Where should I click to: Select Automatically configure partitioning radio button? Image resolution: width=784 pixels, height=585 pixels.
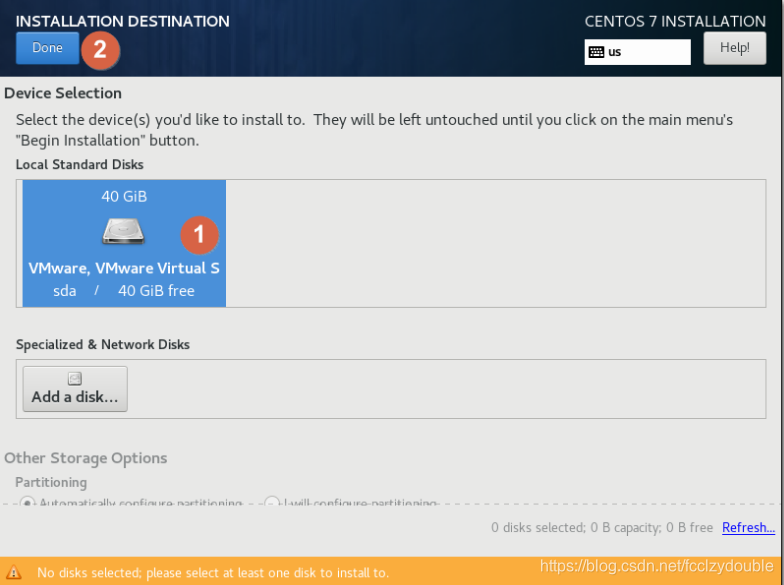point(27,502)
